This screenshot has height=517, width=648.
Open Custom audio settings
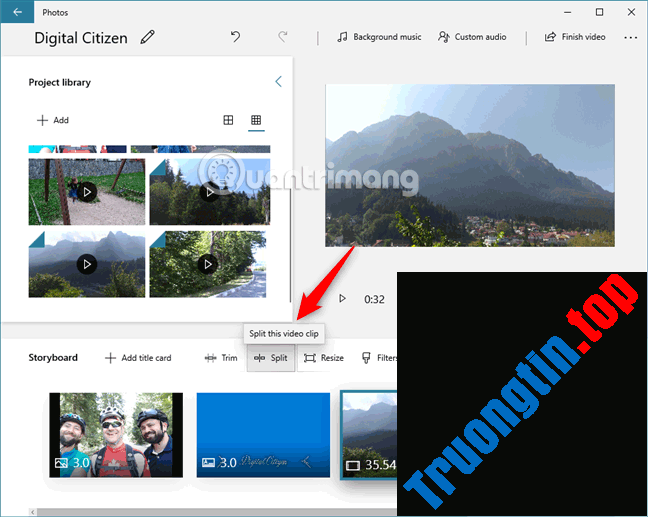472,37
